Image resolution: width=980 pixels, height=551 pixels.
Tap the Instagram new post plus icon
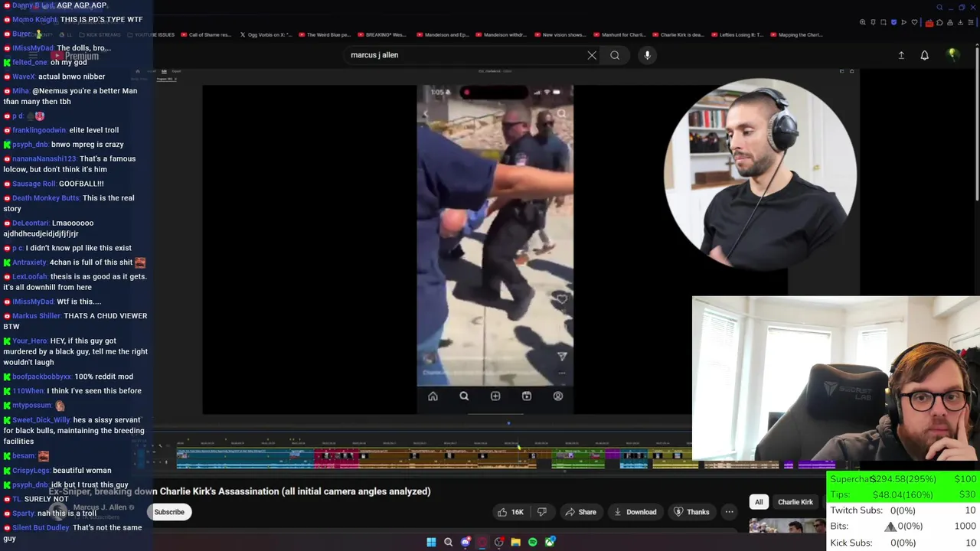pyautogui.click(x=495, y=396)
